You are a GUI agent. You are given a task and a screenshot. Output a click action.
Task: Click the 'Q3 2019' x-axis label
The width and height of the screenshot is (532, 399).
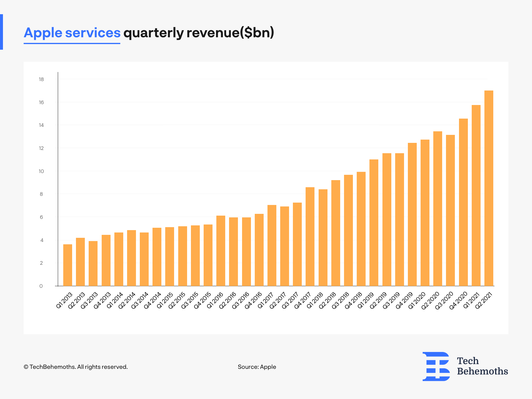point(391,301)
